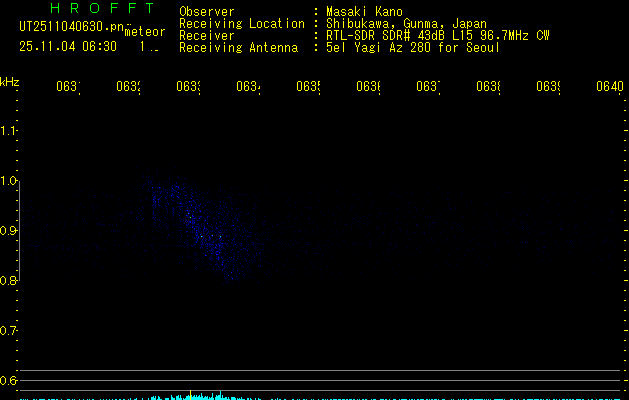Select "5el Yagi Az 280 for Seoul" text
Viewport: 629px width, 400px height.
(x=413, y=48)
